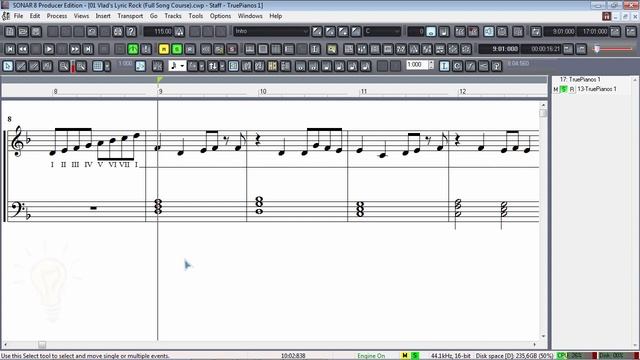Start playback with the Play button
Image resolution: width=640 pixels, height=360 pixels.
click(x=49, y=49)
